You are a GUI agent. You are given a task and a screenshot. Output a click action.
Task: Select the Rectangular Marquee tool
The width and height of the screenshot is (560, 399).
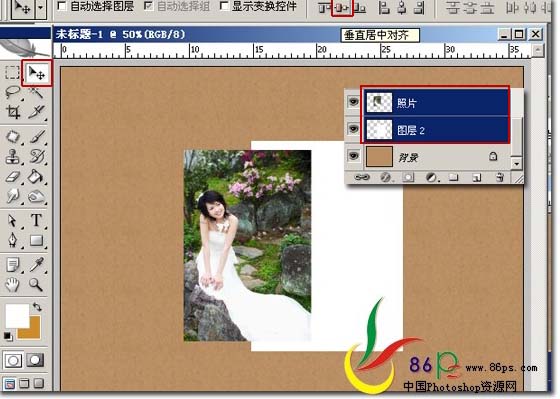click(12, 73)
